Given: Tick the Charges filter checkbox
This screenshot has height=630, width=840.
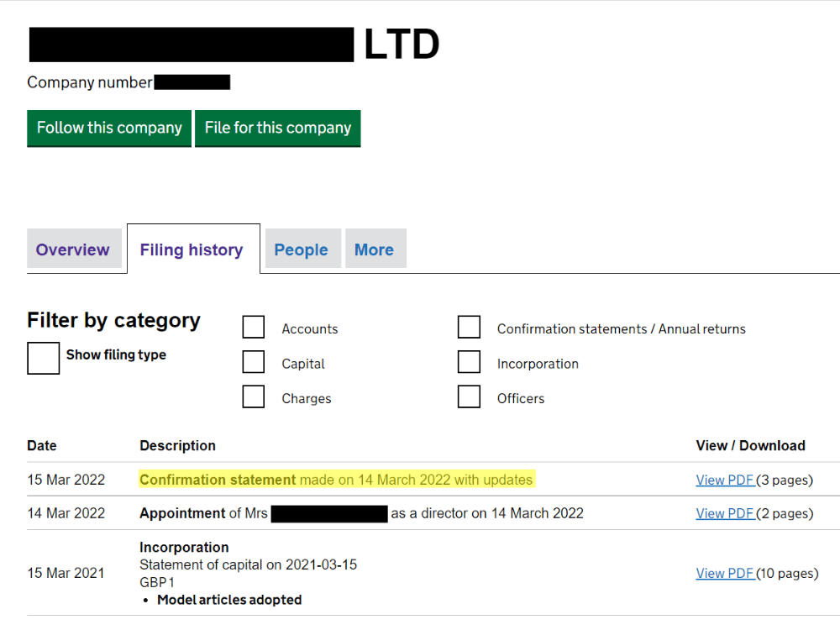Looking at the screenshot, I should (x=254, y=396).
